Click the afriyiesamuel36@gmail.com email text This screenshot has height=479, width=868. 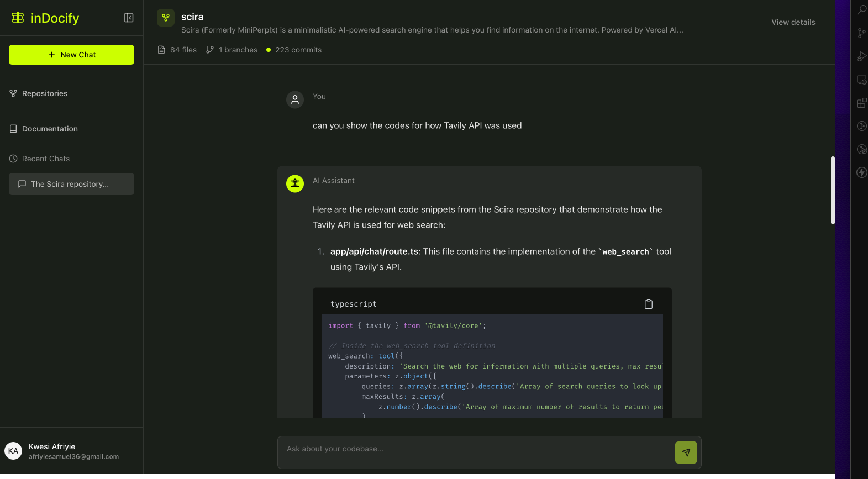coord(73,457)
